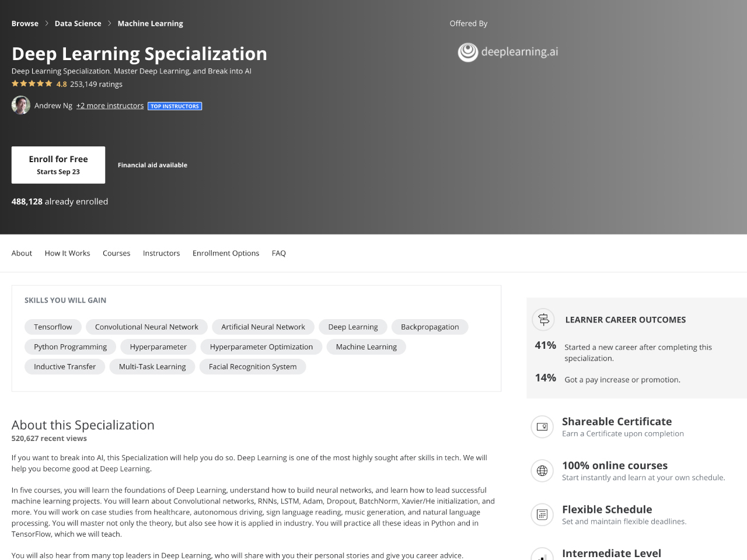
Task: Click the Convolutional Neural Network skill tag
Action: [146, 327]
